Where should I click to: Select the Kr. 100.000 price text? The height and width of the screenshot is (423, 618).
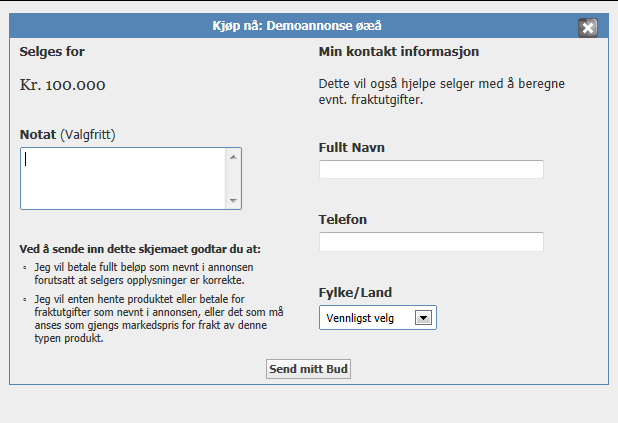click(63, 85)
